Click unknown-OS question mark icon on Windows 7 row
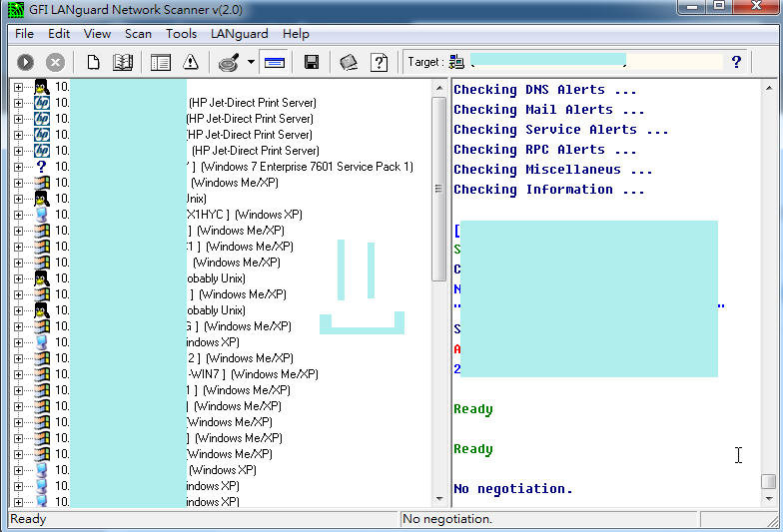783x532 pixels. tap(42, 167)
